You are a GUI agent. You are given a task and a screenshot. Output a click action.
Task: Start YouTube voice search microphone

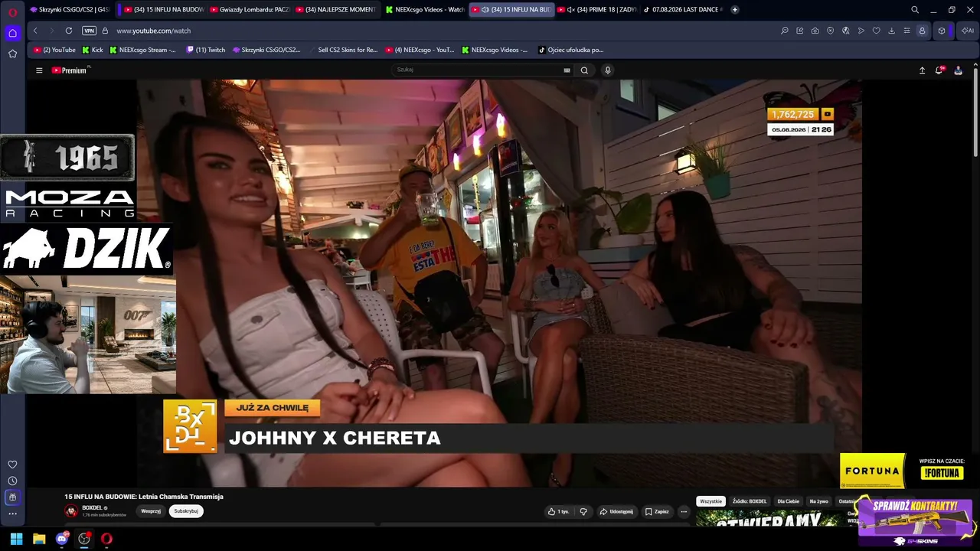tap(608, 70)
